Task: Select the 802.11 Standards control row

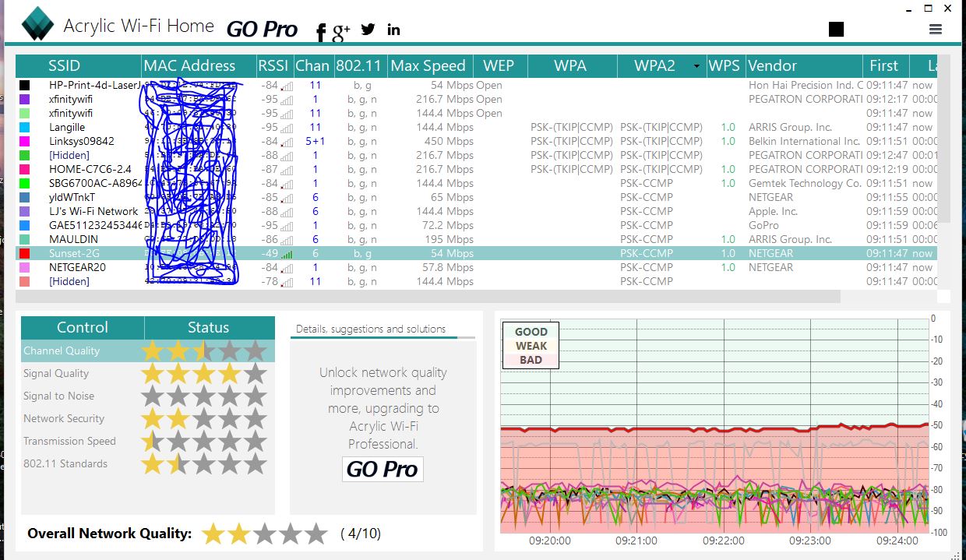Action: (148, 464)
